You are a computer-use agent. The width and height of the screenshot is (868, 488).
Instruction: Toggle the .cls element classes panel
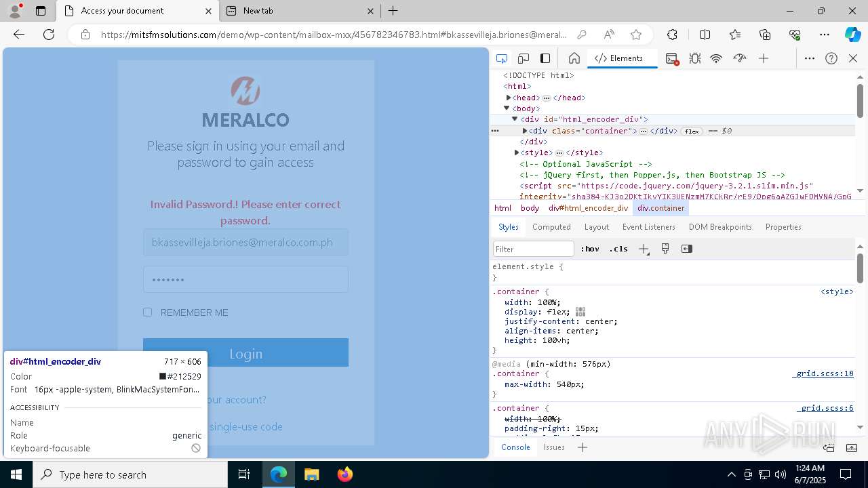pos(618,249)
